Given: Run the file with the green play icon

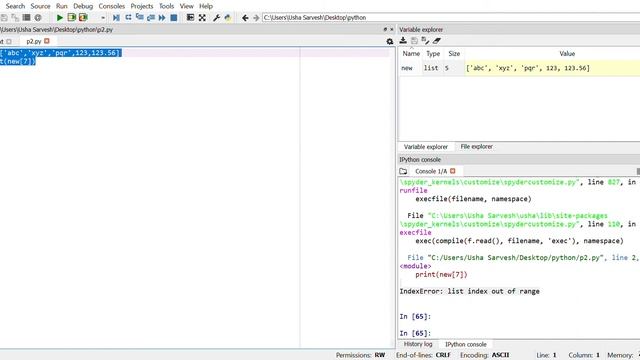Looking at the screenshot, I should point(60,18).
